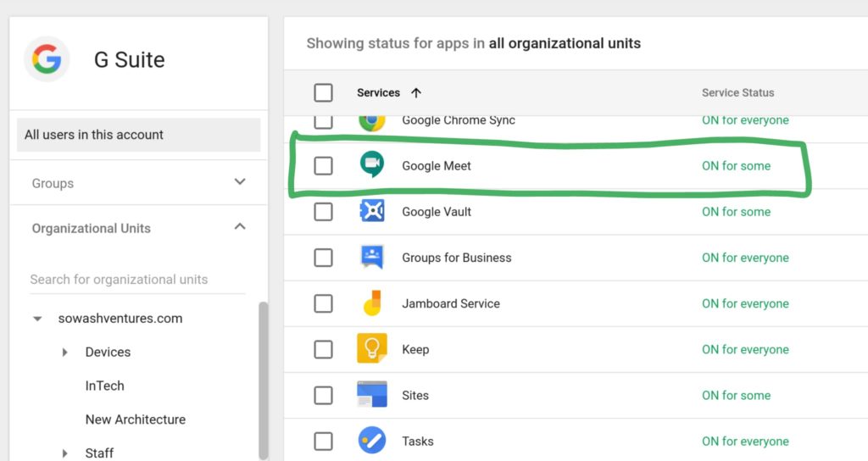Click the G Suite title text
This screenshot has height=461, width=868.
tap(130, 60)
